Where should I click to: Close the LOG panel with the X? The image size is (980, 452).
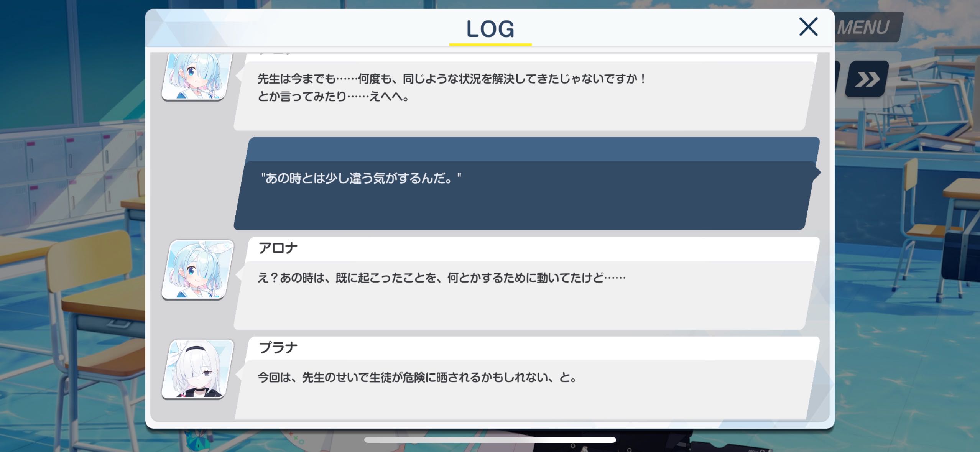pyautogui.click(x=808, y=27)
